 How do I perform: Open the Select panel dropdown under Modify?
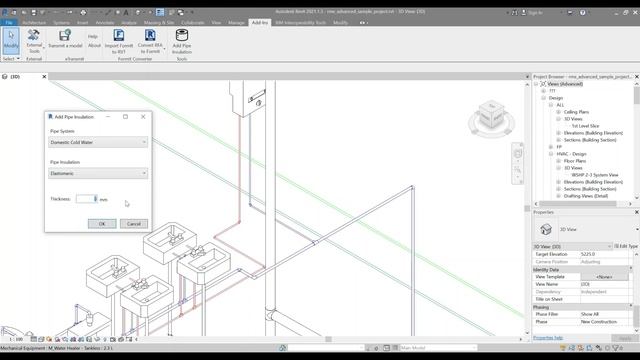click(x=11, y=59)
